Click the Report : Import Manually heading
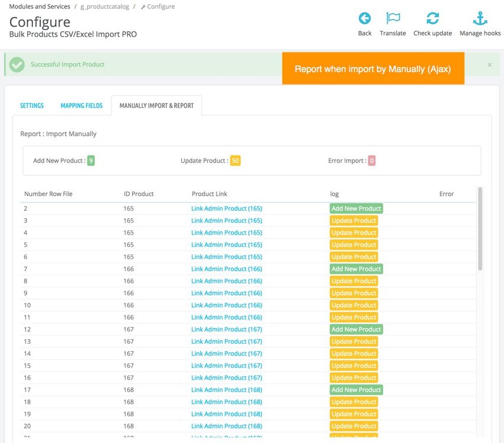The width and height of the screenshot is (504, 443). pyautogui.click(x=58, y=134)
